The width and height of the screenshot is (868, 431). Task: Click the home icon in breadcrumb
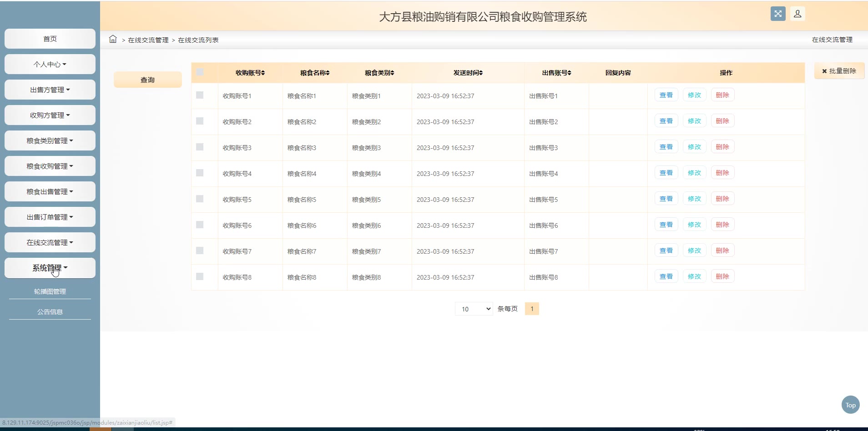pos(113,39)
